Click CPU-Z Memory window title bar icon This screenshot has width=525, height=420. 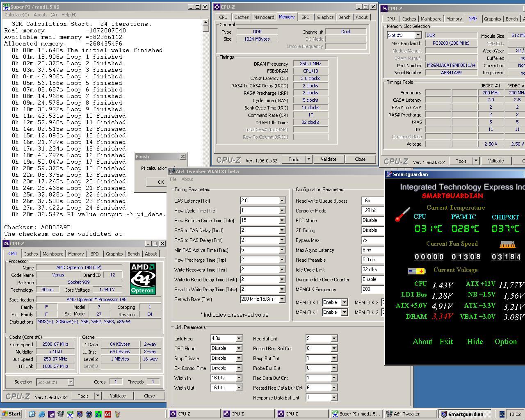tap(216, 7)
